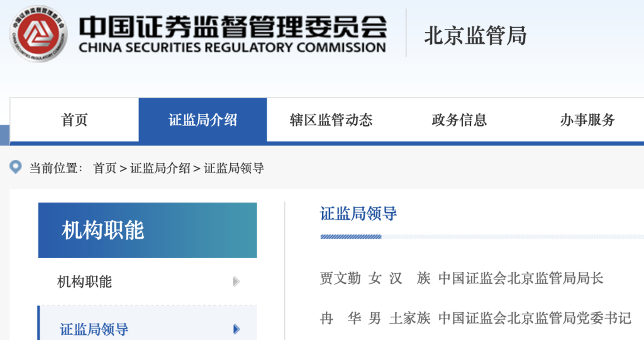The image size is (644, 340).
Task: Click 证监局领导 in the breadcrumb trail
Action: click(233, 168)
